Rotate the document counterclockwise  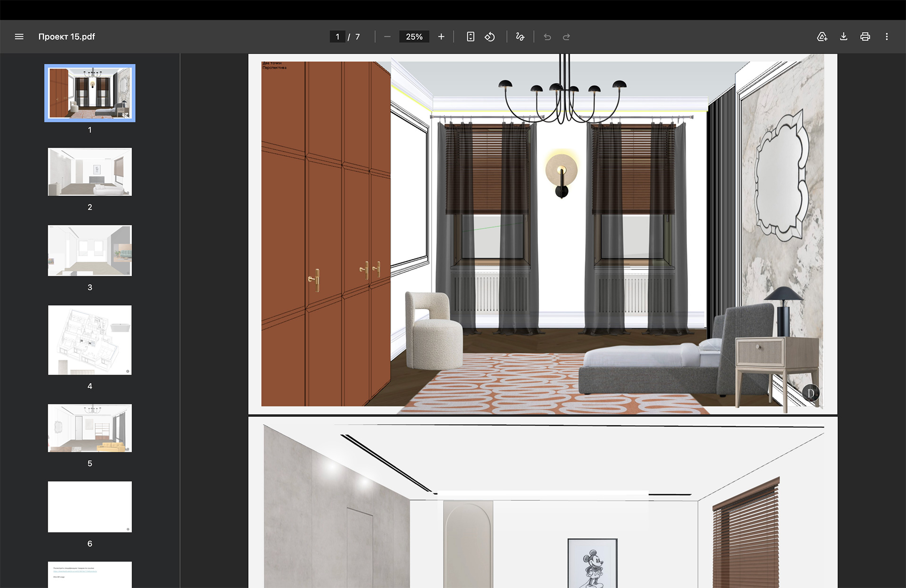[x=490, y=37]
